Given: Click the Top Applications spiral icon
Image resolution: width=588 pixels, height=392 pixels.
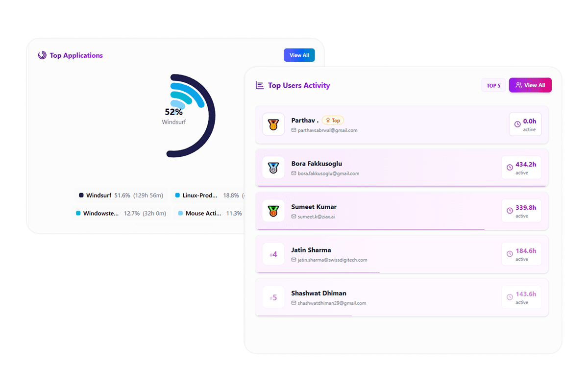Looking at the screenshot, I should pos(42,55).
